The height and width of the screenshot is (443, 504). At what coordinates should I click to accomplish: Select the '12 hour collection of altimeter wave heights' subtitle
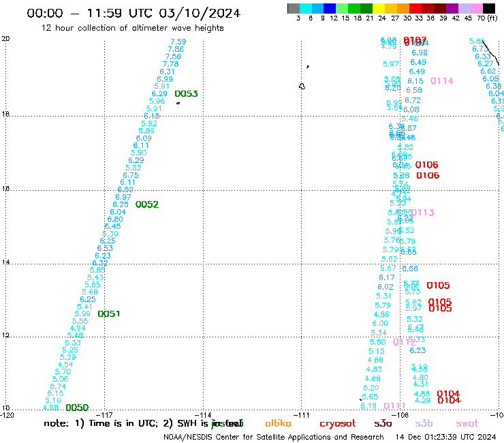point(132,28)
